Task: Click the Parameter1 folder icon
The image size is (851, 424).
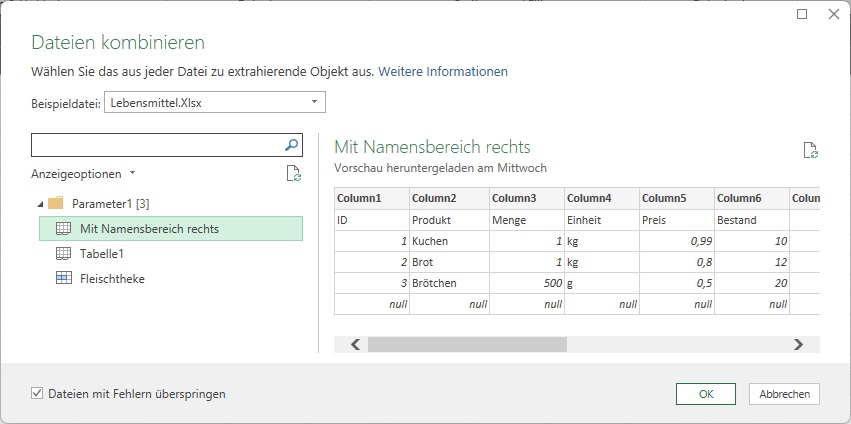Action: click(x=55, y=204)
